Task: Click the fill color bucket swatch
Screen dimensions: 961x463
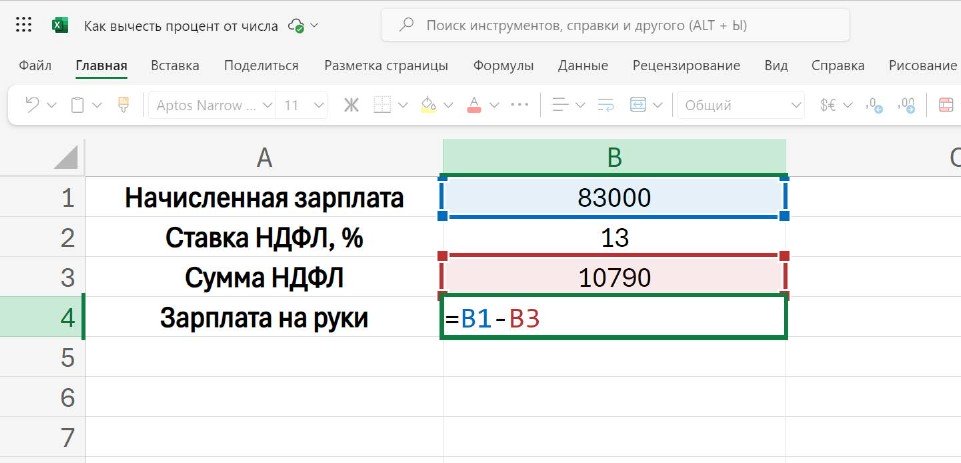Action: 428,104
